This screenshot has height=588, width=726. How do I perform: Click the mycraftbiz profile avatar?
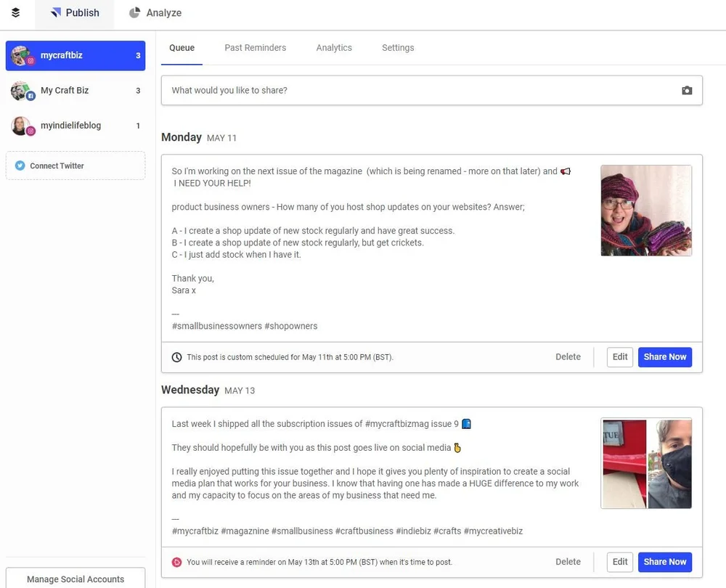[21, 56]
